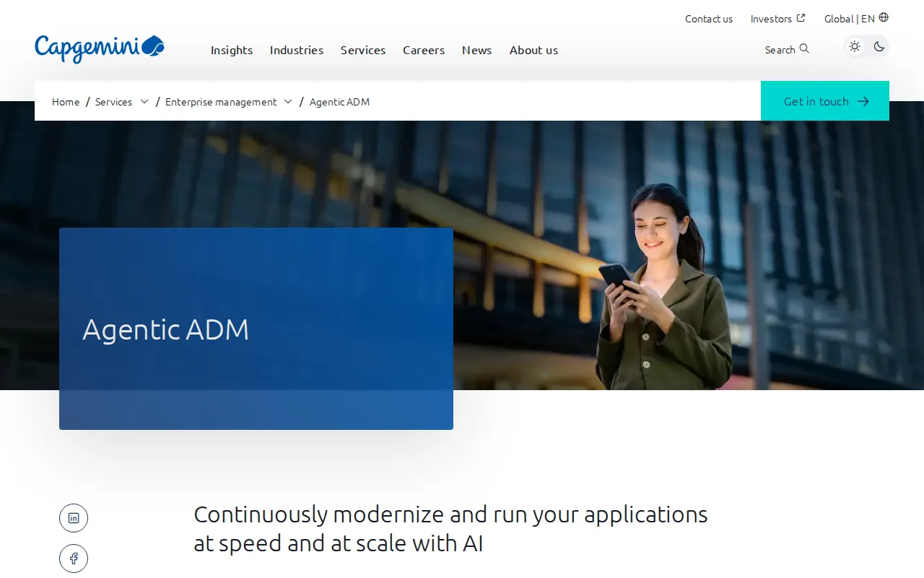Viewport: 924px width, 578px height.
Task: Go to Home breadcrumb
Action: click(66, 102)
